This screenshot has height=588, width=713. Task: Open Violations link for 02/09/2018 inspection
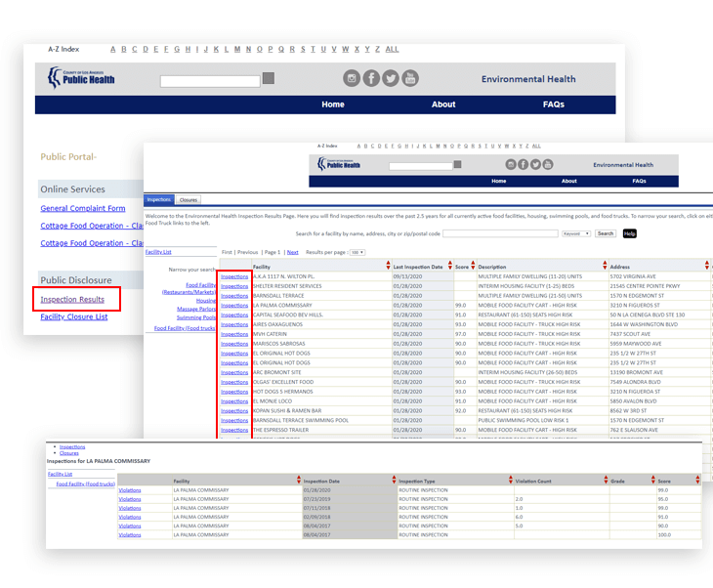pyautogui.click(x=130, y=517)
